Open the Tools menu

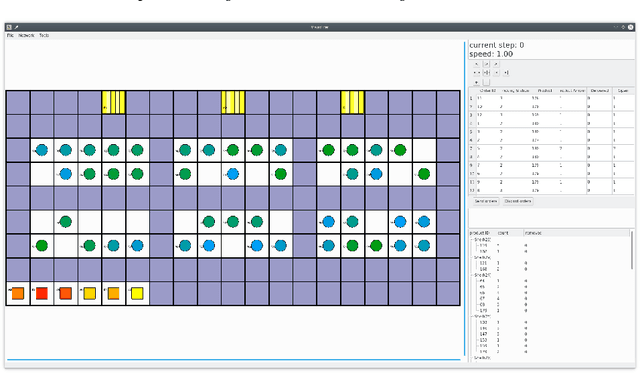(44, 36)
